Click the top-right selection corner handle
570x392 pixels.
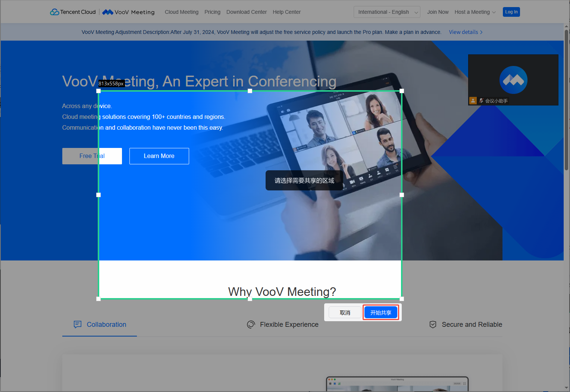coord(402,91)
